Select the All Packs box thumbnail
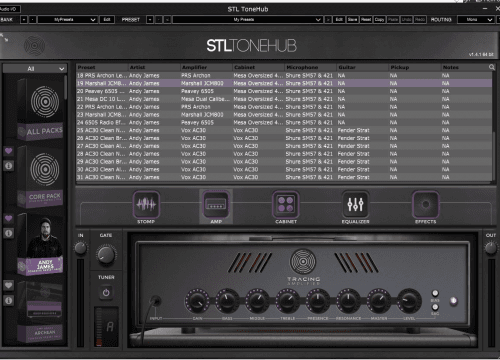 (40, 109)
